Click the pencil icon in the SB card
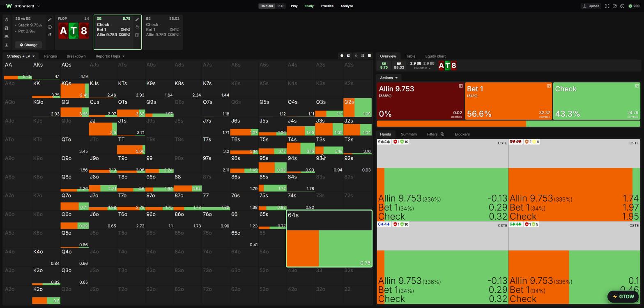Screen dimensions: 644x308 137,19
